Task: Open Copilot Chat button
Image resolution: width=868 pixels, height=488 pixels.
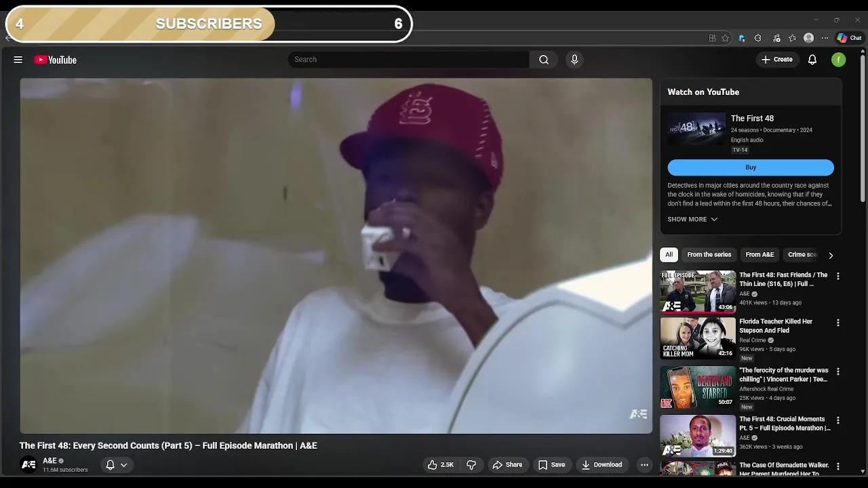Action: tap(849, 38)
